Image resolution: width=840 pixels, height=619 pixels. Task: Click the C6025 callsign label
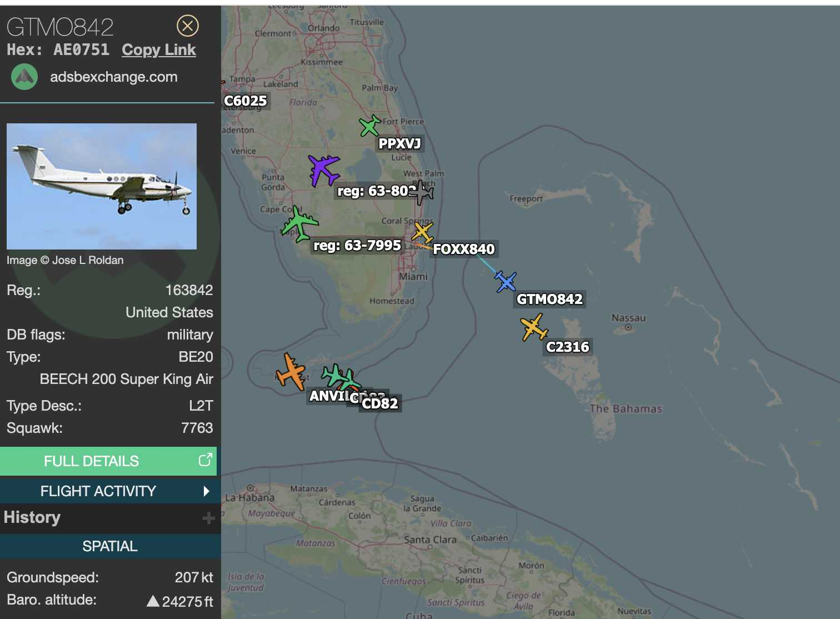tap(246, 101)
